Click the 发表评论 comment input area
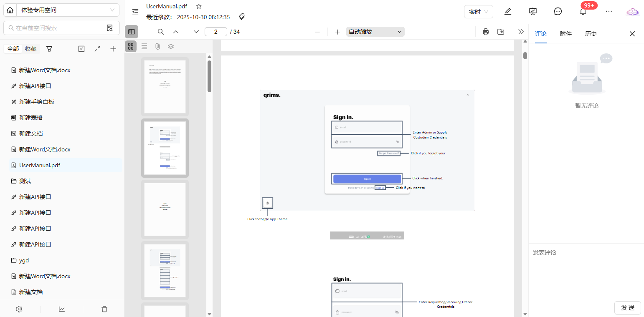This screenshot has width=644, height=317. (x=586, y=271)
